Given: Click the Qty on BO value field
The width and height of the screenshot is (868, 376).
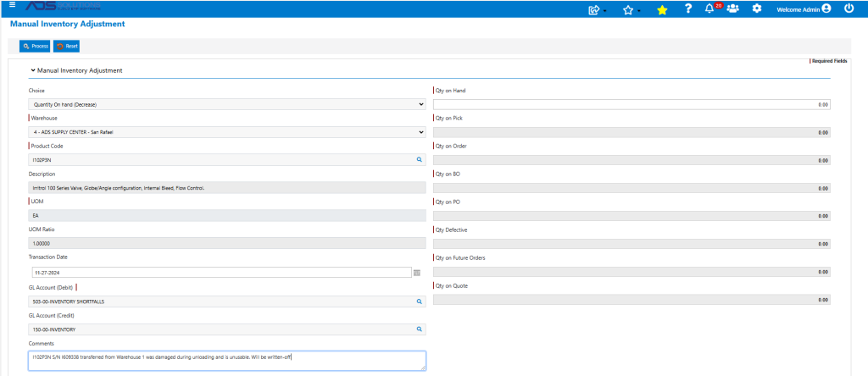Looking at the screenshot, I should 632,188.
